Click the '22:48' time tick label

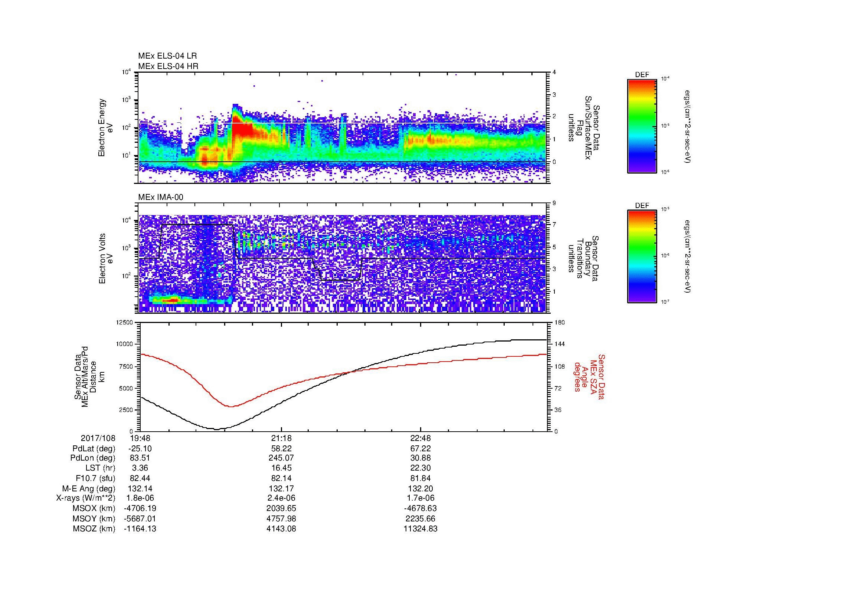pos(420,438)
